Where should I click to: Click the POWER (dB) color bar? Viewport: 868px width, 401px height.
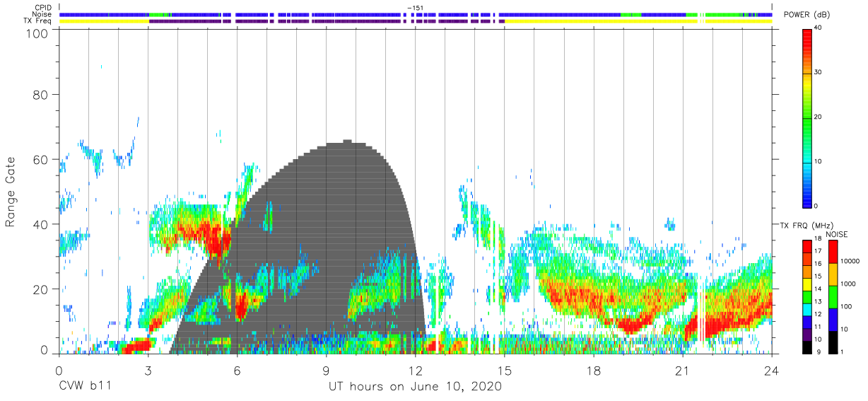tap(807, 117)
